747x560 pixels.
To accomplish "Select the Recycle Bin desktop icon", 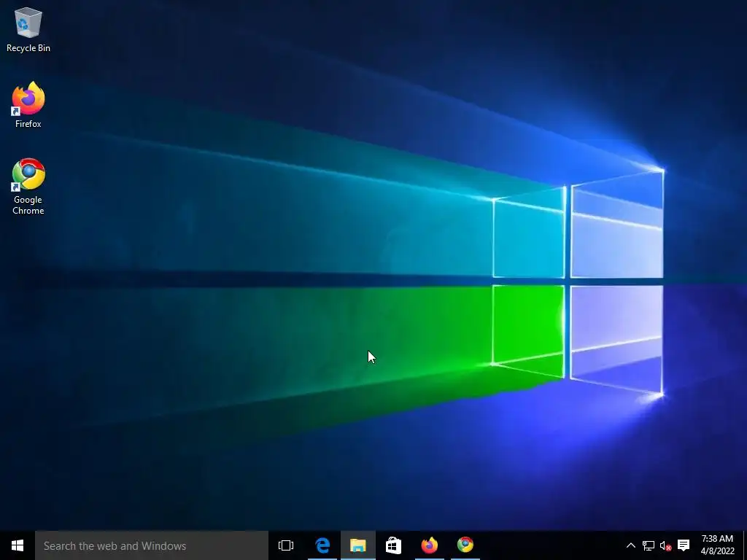I will coord(28,29).
